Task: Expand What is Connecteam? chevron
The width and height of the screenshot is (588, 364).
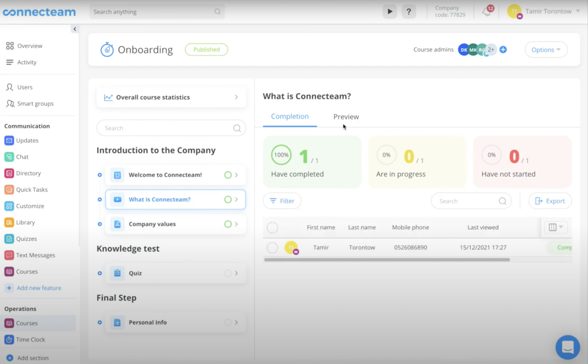Action: pyautogui.click(x=236, y=199)
